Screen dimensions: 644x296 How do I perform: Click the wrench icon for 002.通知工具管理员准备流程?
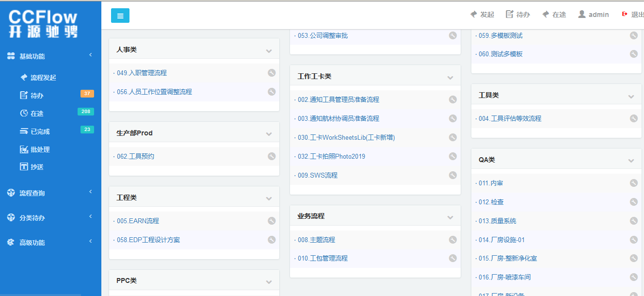point(453,99)
